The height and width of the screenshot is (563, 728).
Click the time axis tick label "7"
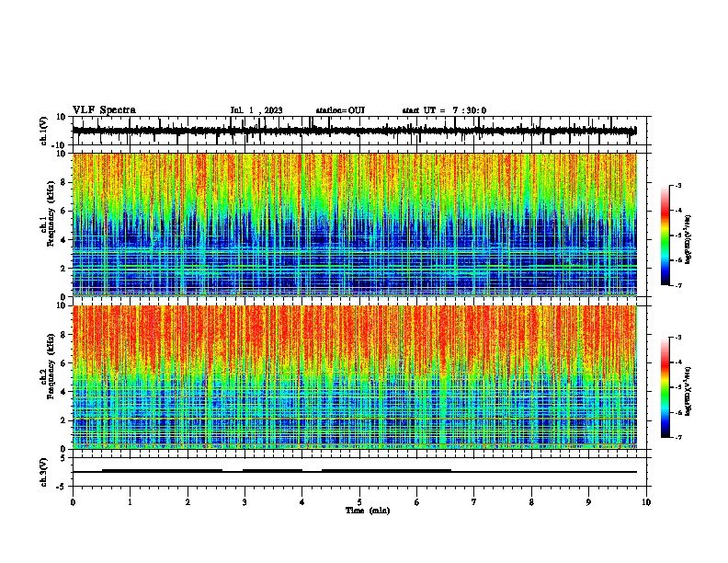coord(474,502)
